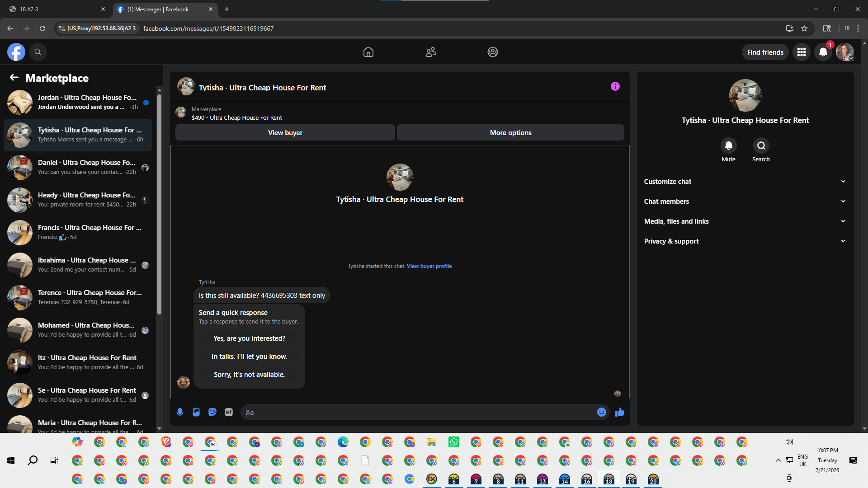Image resolution: width=868 pixels, height=488 pixels.
Task: Open the Groups icon in top navigation
Action: [x=493, y=52]
